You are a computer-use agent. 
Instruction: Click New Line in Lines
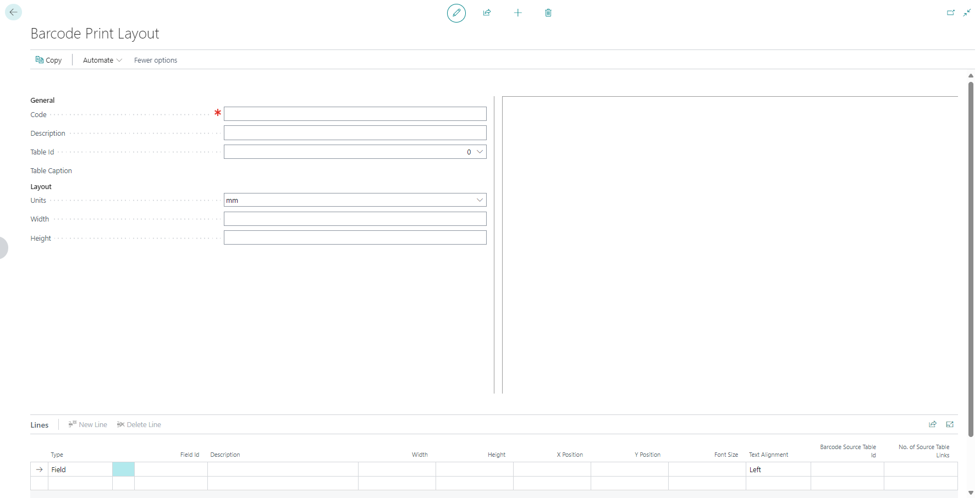[88, 424]
